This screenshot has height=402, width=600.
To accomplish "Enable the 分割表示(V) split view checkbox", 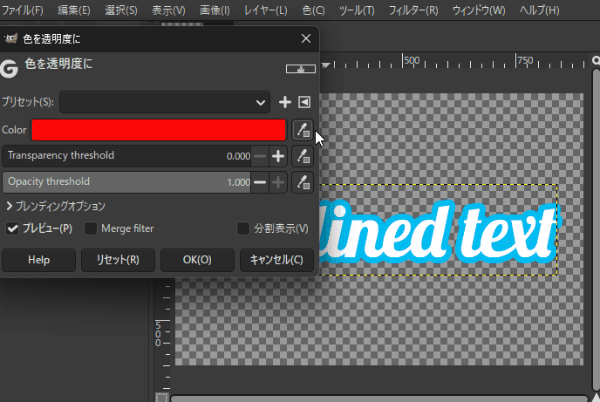I will (243, 229).
